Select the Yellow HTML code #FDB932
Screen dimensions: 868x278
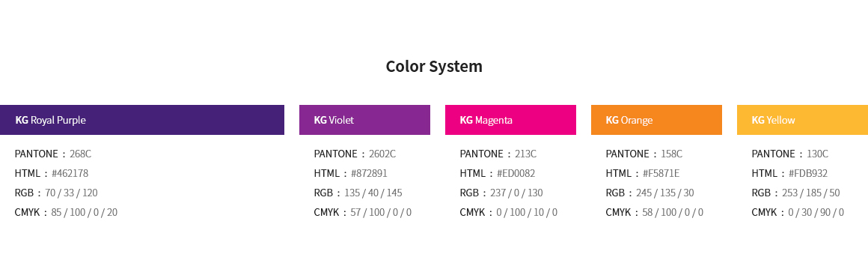[x=808, y=173]
